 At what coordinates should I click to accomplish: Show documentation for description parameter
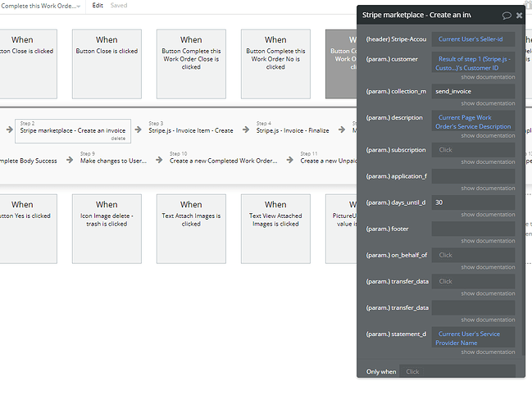coord(488,136)
